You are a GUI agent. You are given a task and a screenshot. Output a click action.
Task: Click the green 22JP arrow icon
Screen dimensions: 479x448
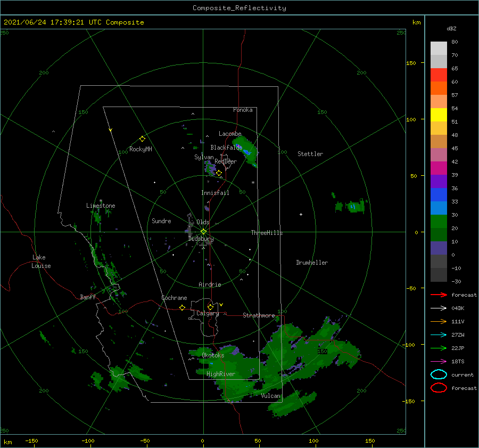[x=439, y=348]
